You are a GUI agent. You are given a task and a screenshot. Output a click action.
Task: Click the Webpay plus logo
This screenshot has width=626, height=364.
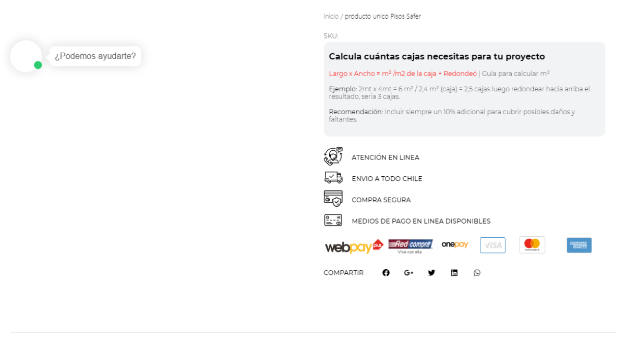pos(354,247)
